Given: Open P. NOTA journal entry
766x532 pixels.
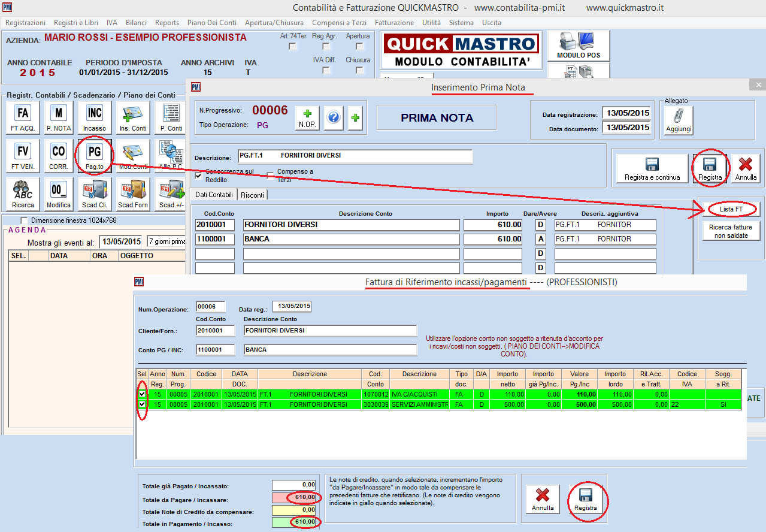Looking at the screenshot, I should 59,117.
